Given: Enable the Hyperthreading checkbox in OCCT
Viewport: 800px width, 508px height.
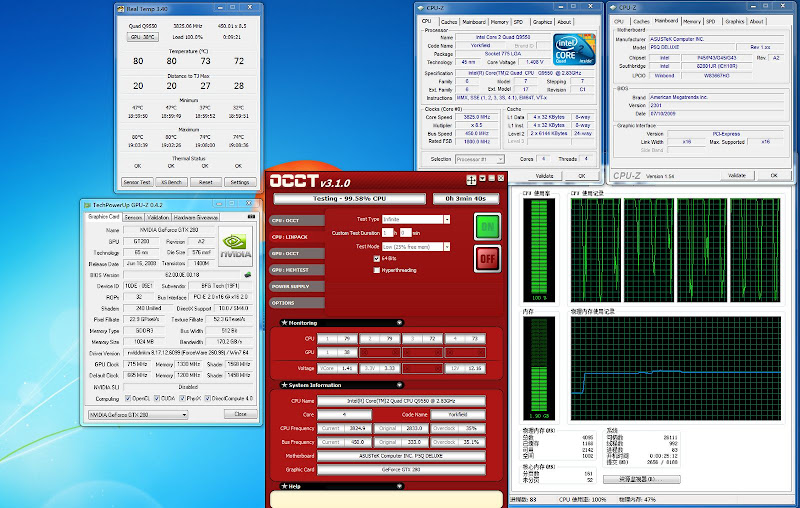Looking at the screenshot, I should click(x=377, y=270).
